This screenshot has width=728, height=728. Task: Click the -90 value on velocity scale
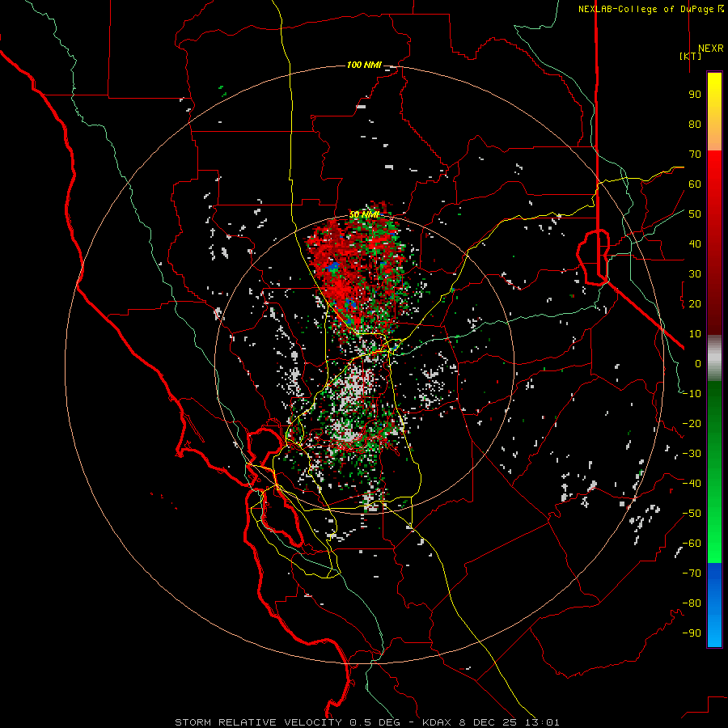click(x=692, y=633)
